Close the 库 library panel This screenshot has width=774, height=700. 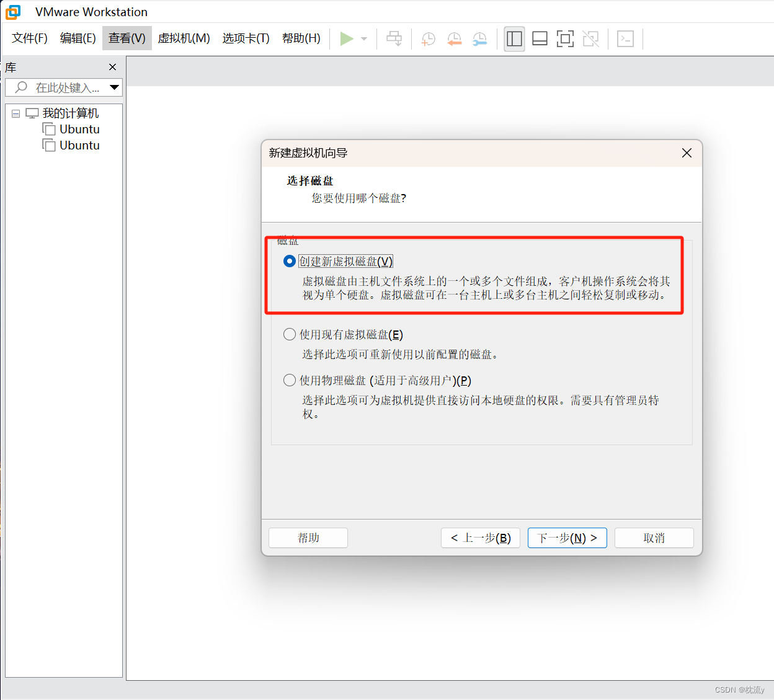(x=112, y=67)
